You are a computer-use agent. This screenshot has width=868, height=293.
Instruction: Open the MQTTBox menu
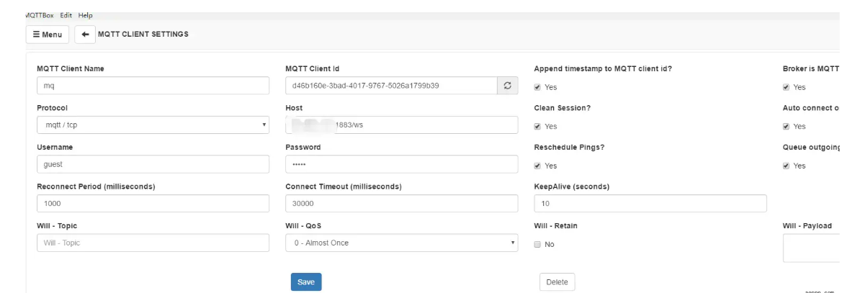tap(40, 15)
